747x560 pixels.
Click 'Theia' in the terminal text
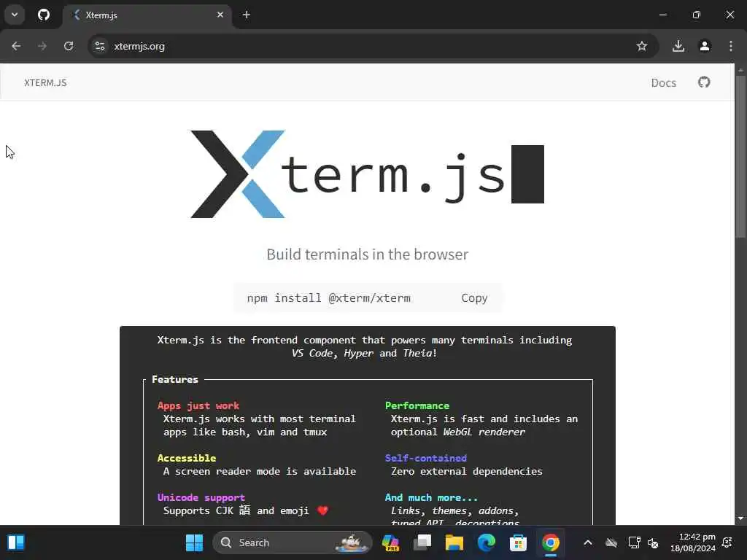(x=417, y=354)
